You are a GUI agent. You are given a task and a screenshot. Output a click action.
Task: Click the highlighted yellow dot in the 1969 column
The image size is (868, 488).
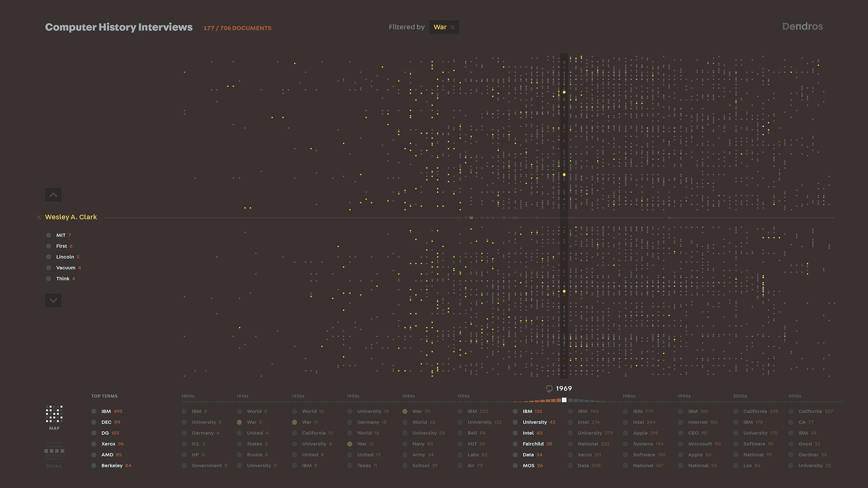click(x=564, y=92)
